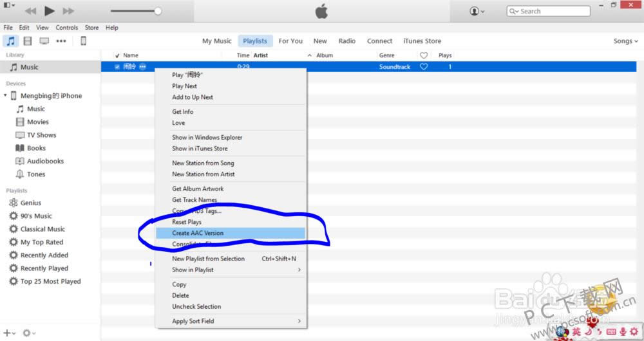Expand the Show in Playlist submenu
This screenshot has height=341, width=644.
point(298,270)
